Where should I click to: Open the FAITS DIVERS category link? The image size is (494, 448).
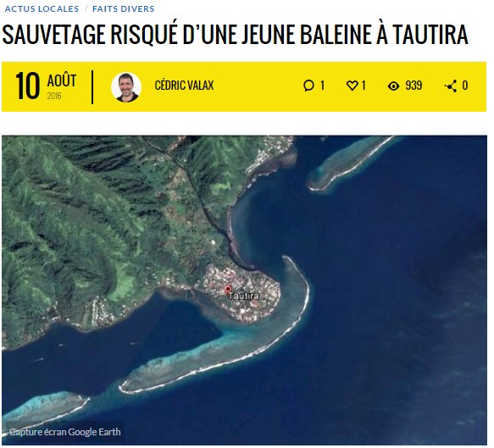[x=123, y=8]
